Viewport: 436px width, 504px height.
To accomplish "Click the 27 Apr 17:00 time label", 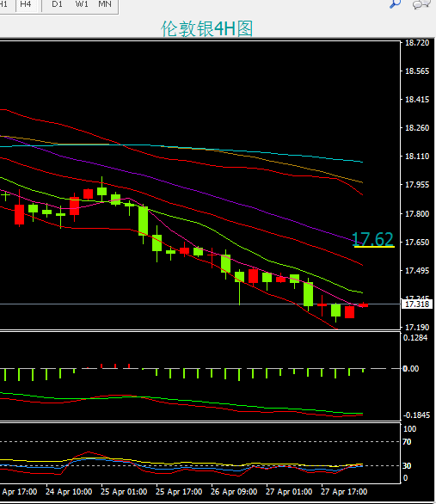I will pyautogui.click(x=344, y=492).
